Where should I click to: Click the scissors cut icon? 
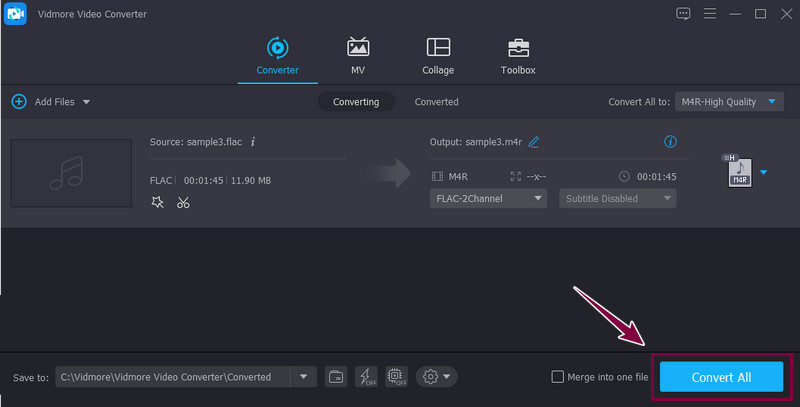183,203
